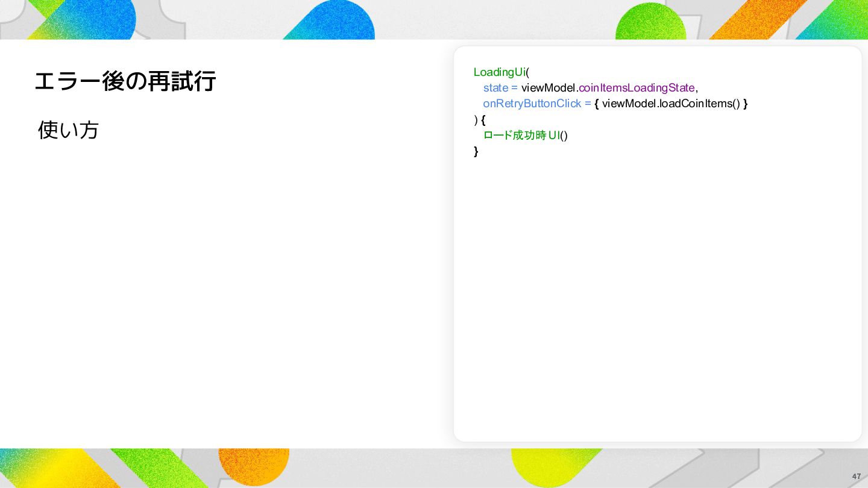Image resolution: width=868 pixels, height=488 pixels.
Task: Click the 使い方 subtitle text
Action: pos(68,130)
